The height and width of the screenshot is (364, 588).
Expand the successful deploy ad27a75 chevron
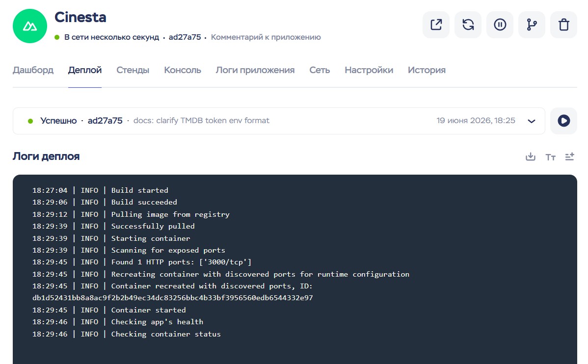pos(532,121)
